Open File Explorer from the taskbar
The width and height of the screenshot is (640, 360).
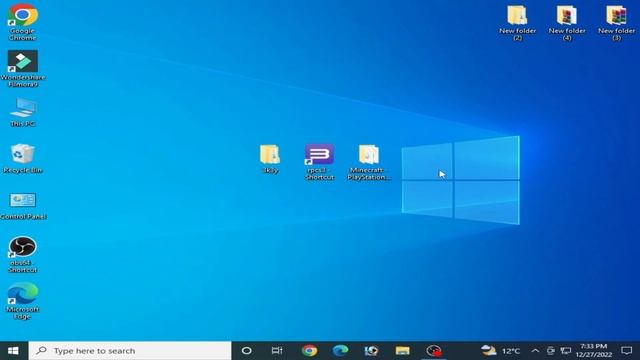(402, 351)
